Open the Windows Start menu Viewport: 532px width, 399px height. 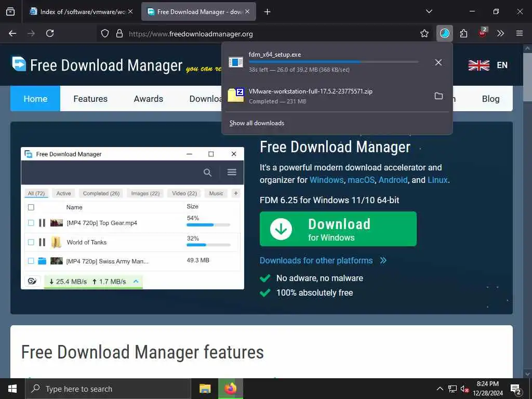click(x=12, y=389)
